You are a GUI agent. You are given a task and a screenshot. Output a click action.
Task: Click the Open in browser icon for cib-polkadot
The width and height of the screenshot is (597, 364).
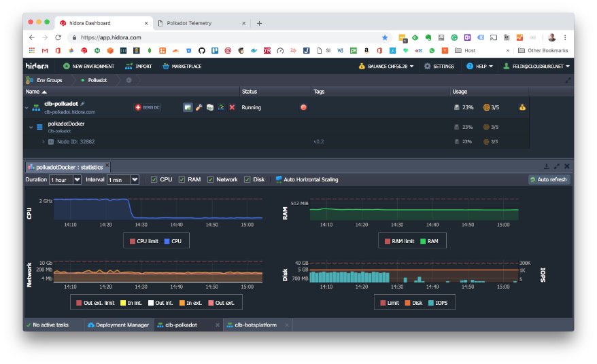[x=188, y=107]
